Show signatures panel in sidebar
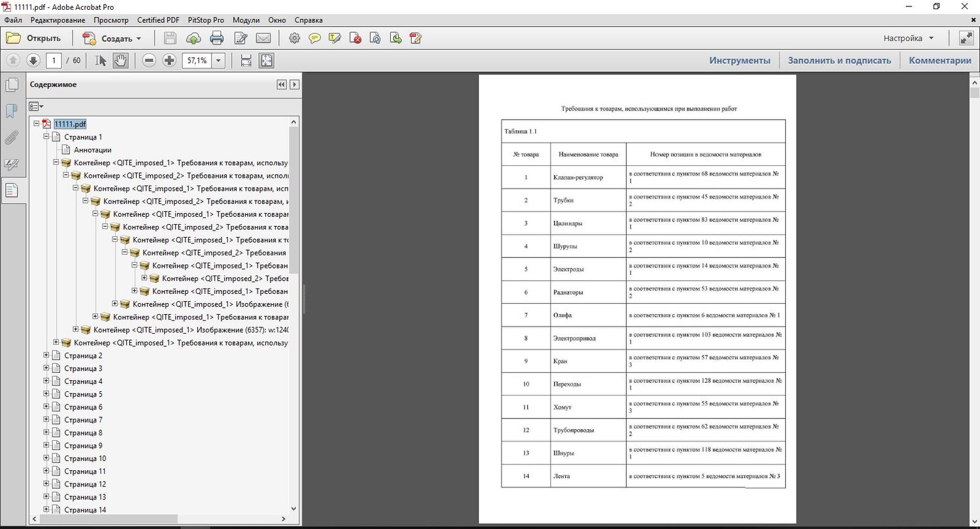 point(12,164)
